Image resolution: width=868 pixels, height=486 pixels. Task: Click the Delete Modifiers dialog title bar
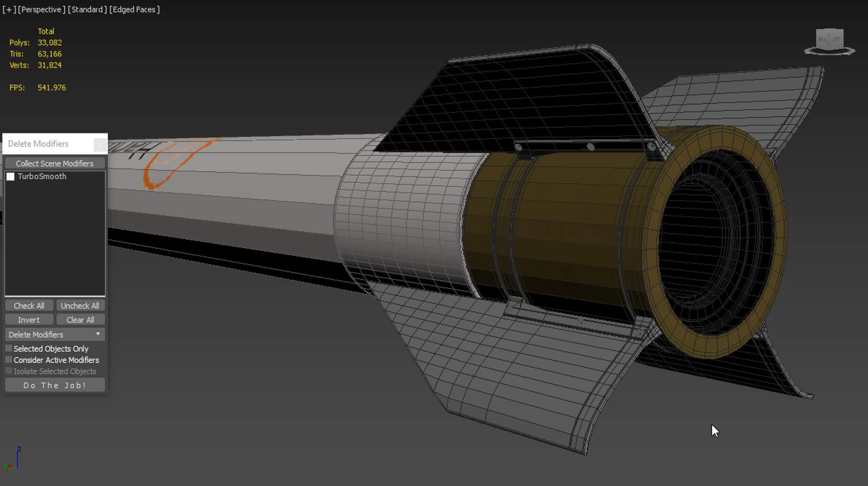pos(49,144)
